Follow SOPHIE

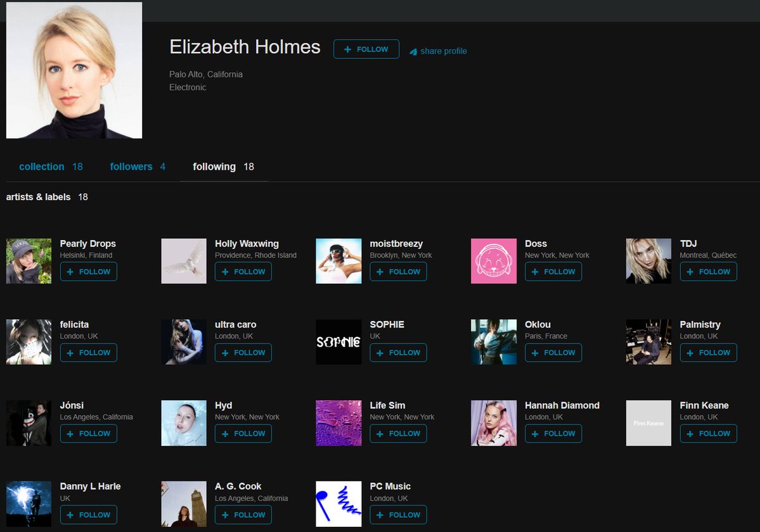pyautogui.click(x=399, y=352)
